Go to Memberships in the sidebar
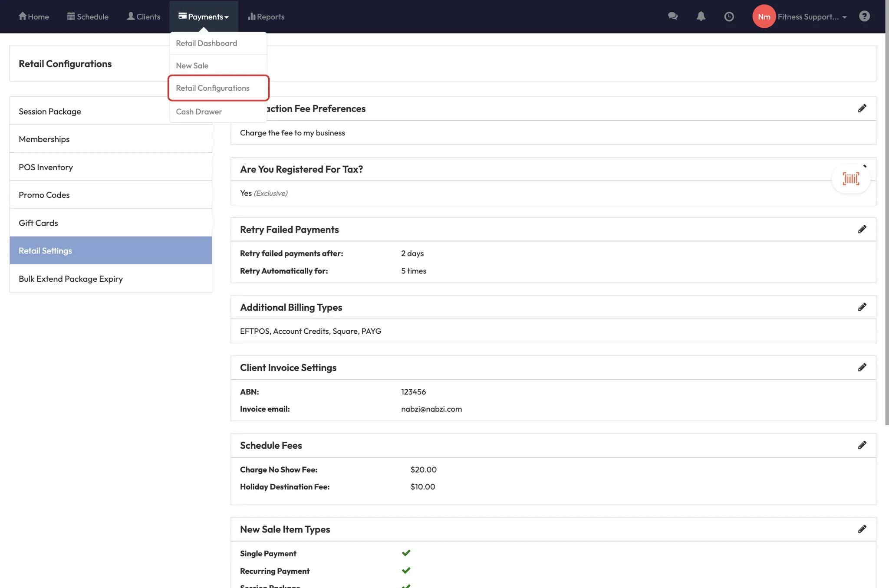Image resolution: width=889 pixels, height=588 pixels. point(44,139)
